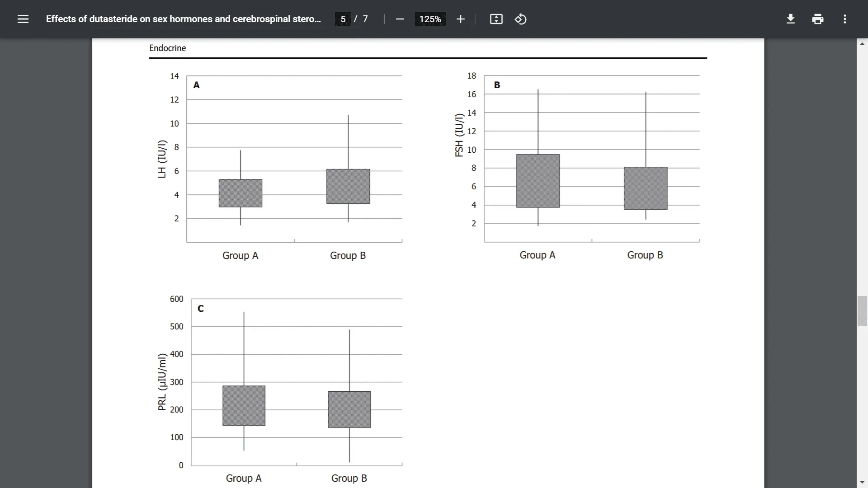868x488 pixels.
Task: Open the More actions menu
Action: (x=844, y=19)
